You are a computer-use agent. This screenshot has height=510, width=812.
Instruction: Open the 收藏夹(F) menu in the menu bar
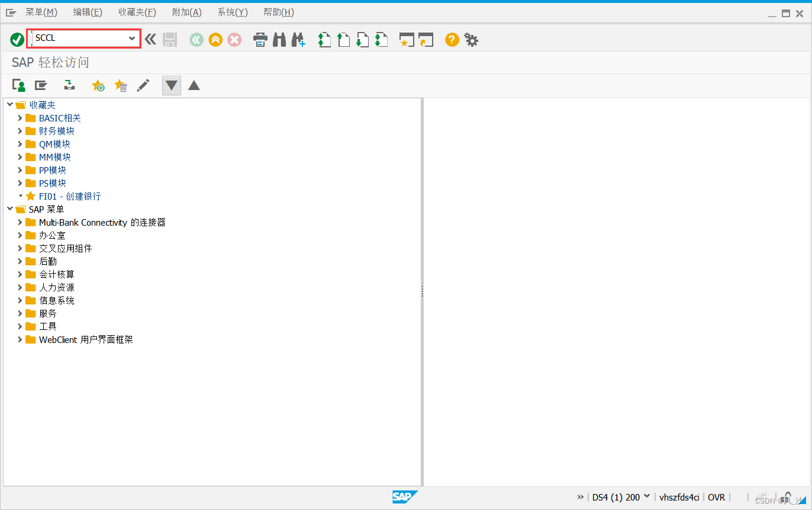[137, 12]
